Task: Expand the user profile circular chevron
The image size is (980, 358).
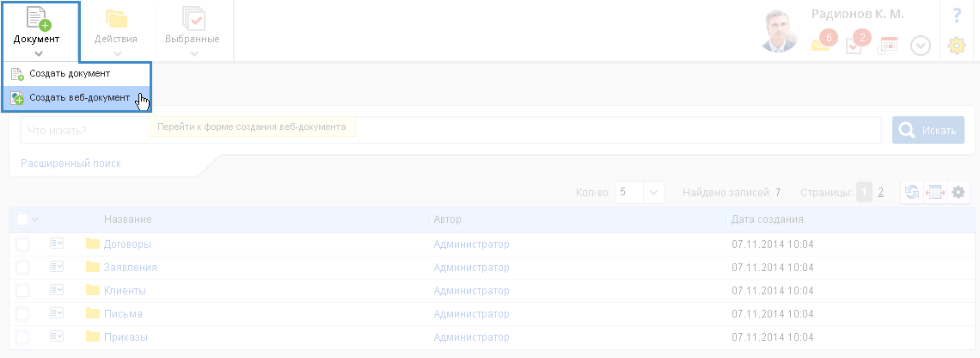Action: (x=921, y=46)
